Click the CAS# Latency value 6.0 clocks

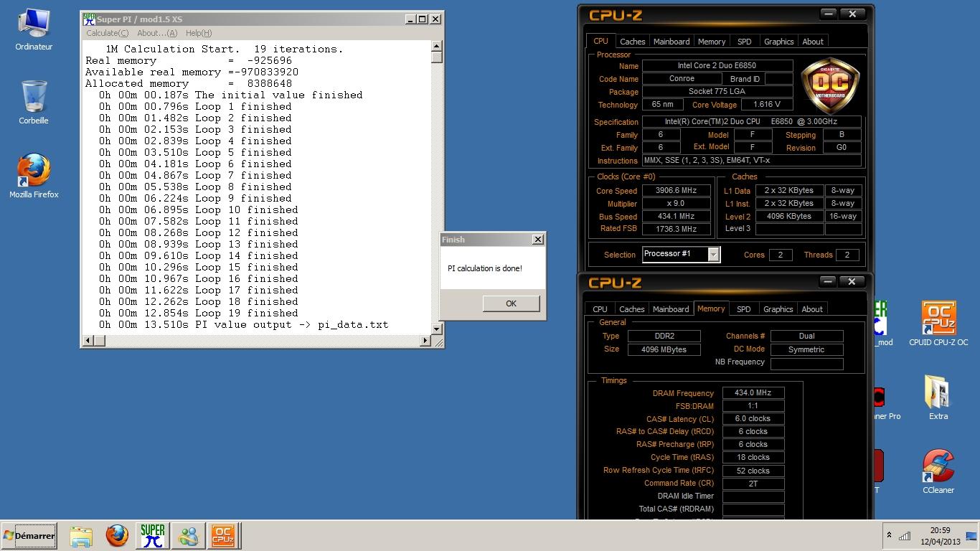click(x=753, y=419)
